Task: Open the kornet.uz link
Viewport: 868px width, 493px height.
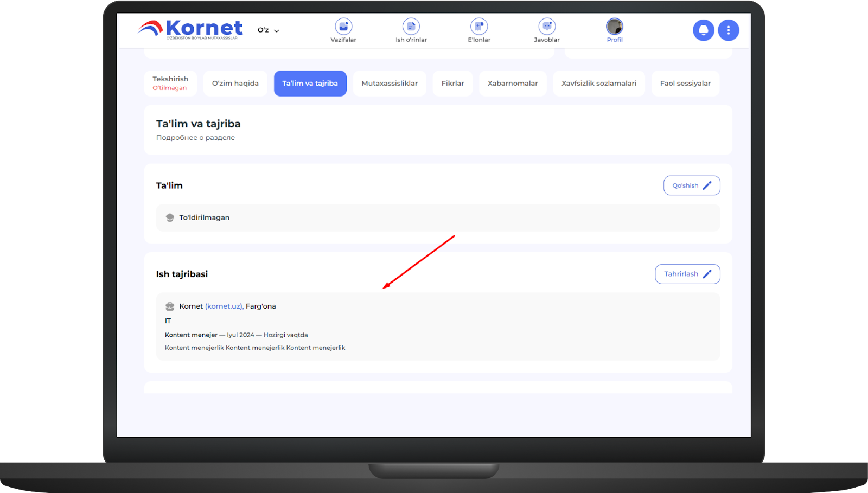Action: coord(224,306)
